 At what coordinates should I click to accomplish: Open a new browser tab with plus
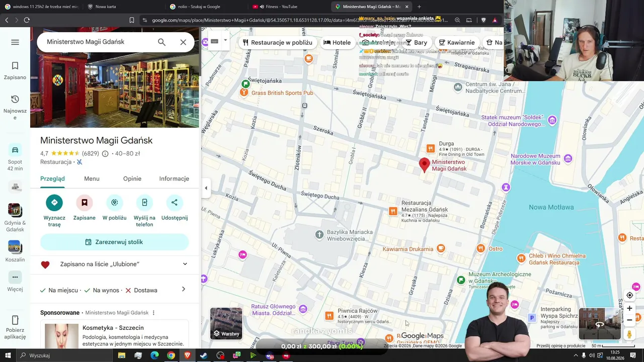tap(419, 7)
